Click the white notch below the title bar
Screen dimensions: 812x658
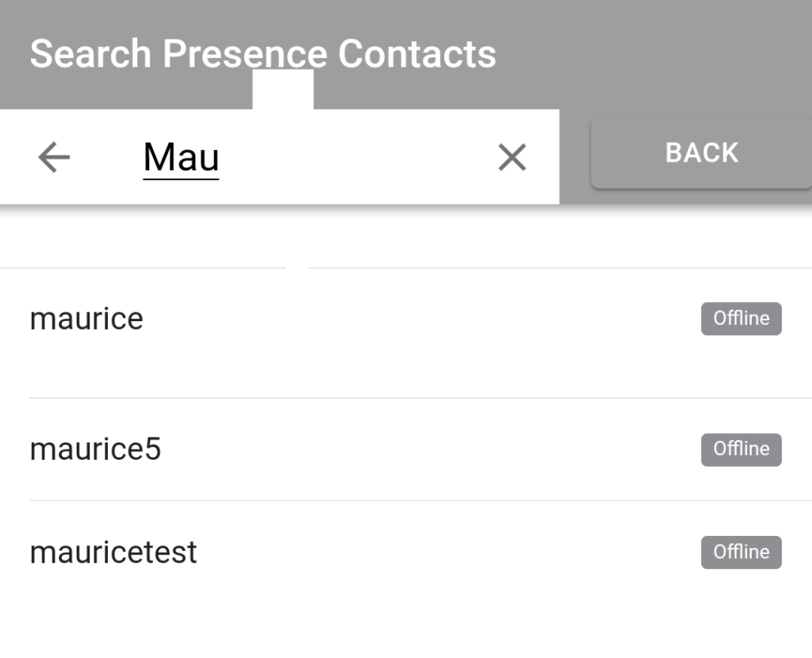pos(282,89)
